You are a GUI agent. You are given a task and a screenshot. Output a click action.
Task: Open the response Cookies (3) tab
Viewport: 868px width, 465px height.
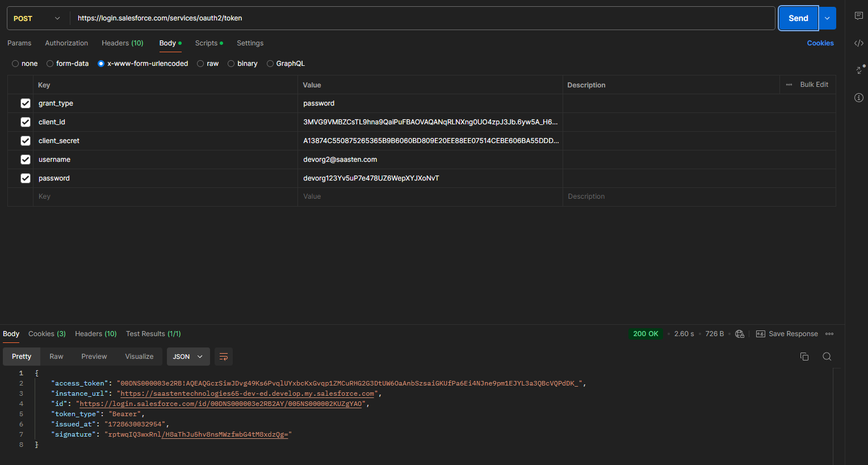click(47, 334)
